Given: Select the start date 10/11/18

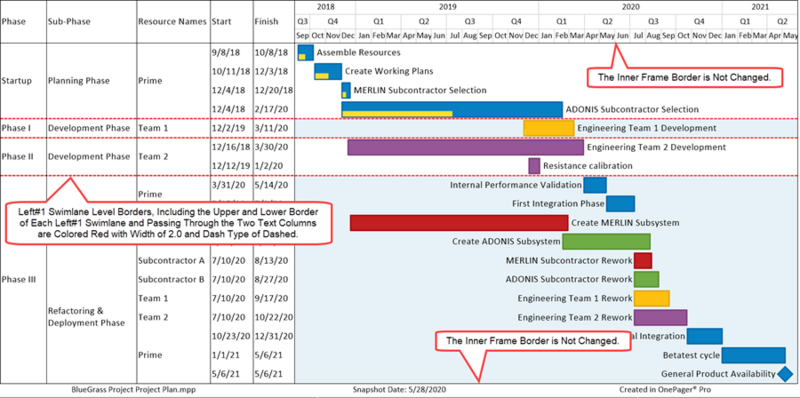Looking at the screenshot, I should (x=231, y=71).
